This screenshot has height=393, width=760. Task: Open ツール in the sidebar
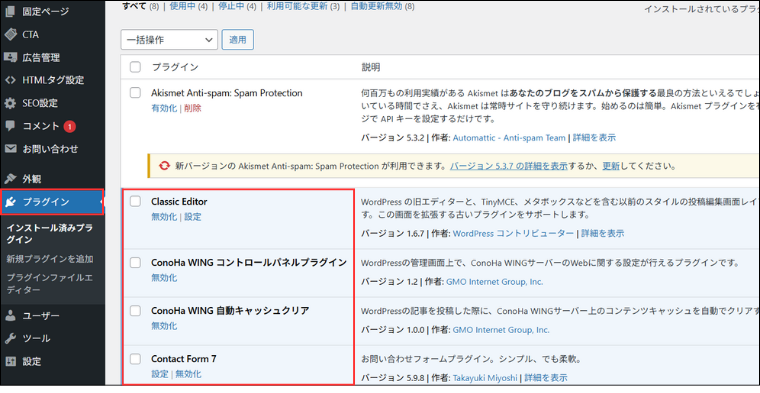pyautogui.click(x=36, y=338)
